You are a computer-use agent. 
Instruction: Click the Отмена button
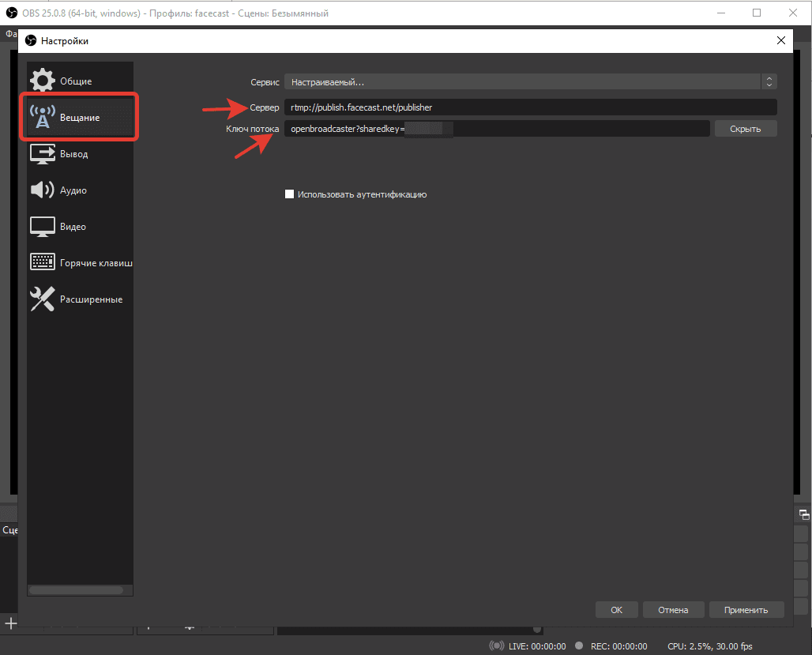(673, 610)
